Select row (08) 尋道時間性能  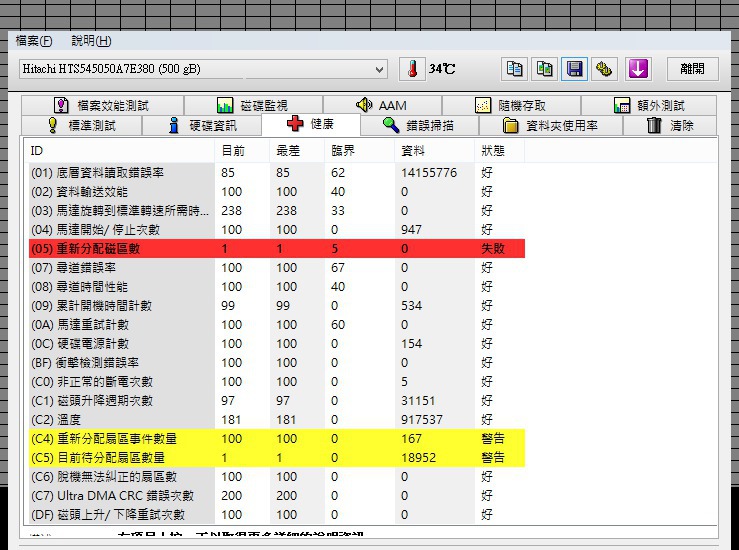point(277,287)
